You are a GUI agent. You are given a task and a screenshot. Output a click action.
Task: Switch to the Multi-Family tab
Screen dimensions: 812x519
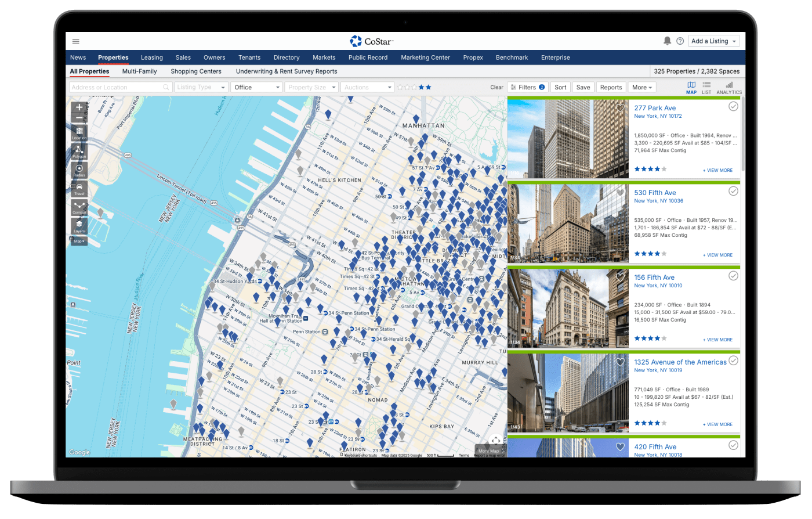coord(139,71)
